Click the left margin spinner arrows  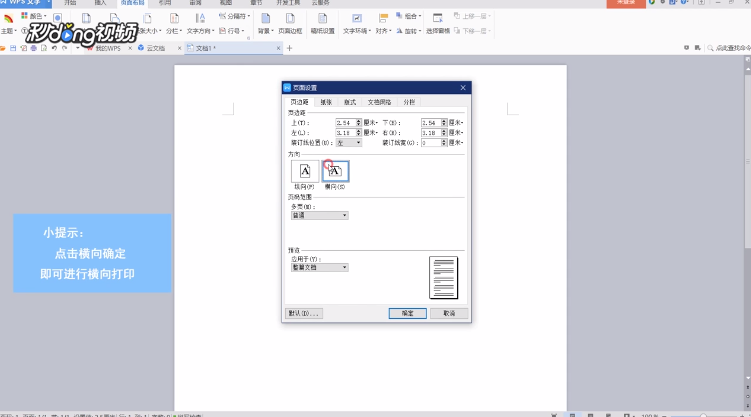[359, 133]
